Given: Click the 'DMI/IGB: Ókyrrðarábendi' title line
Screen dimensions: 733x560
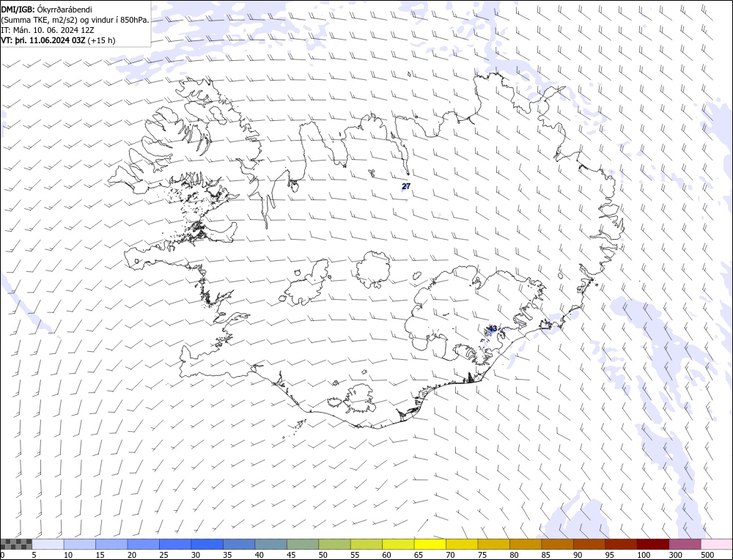Looking at the screenshot, I should [47, 9].
